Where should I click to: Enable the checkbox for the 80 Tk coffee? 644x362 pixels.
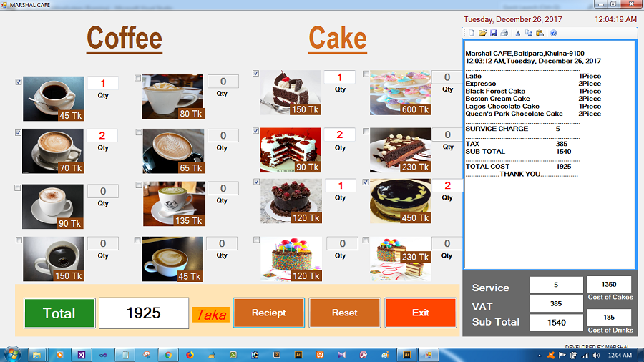(x=138, y=78)
